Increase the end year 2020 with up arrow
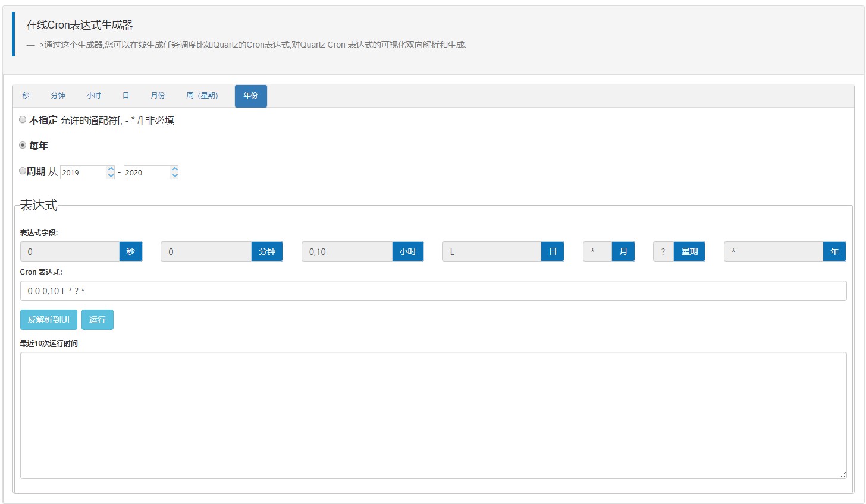This screenshot has width=866, height=504. 174,169
